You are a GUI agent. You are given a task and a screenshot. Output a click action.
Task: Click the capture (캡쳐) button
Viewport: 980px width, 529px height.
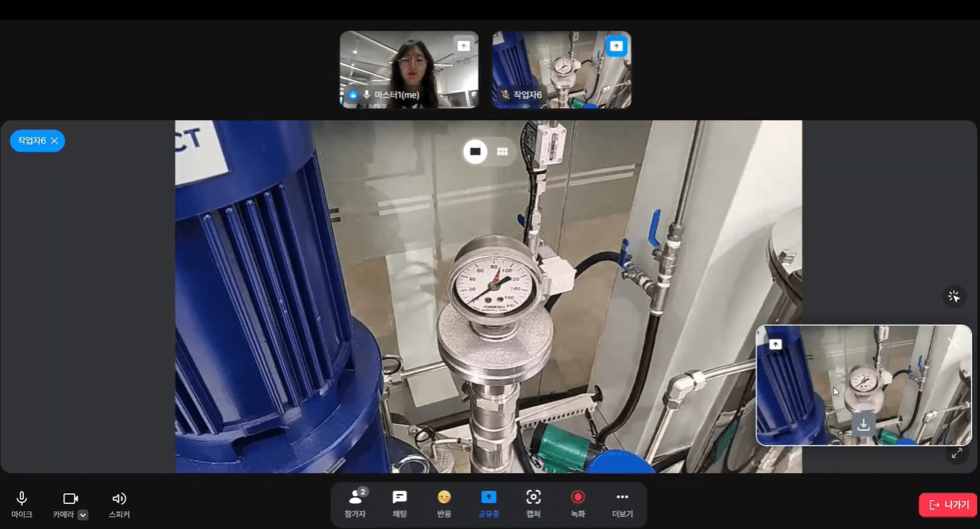(x=534, y=505)
